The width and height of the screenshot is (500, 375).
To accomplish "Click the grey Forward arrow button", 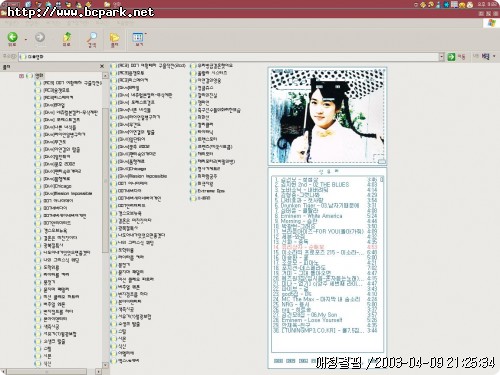I will (x=40, y=37).
